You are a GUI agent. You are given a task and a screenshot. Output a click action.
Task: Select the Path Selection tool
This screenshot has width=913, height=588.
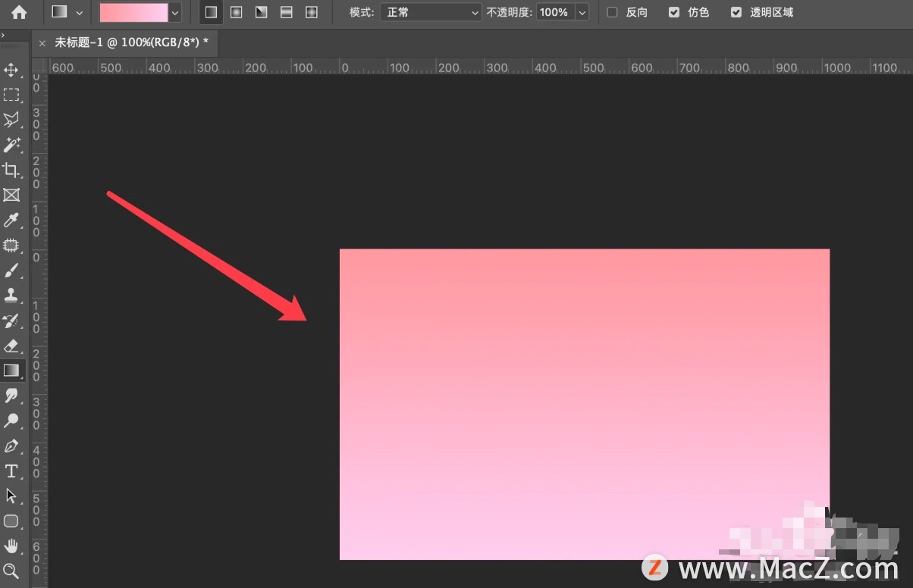pos(11,496)
